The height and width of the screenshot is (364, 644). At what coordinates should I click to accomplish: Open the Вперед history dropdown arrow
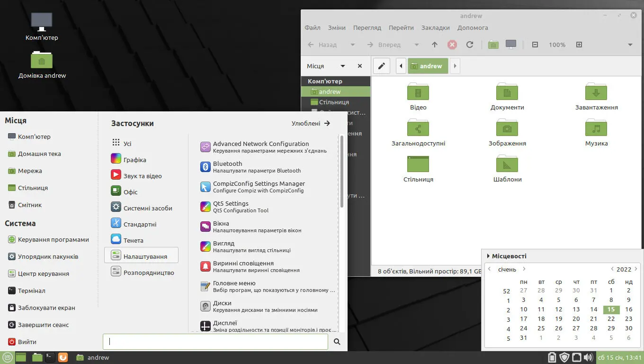click(x=417, y=45)
